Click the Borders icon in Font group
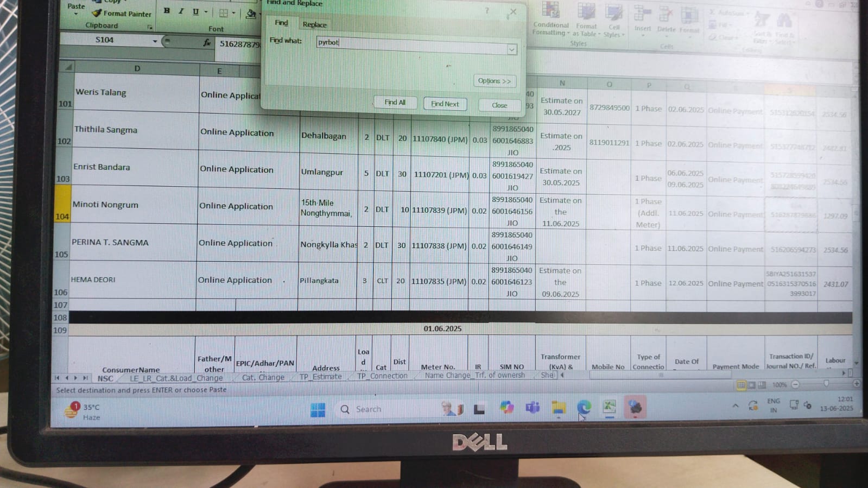Screen dimensions: 868x488 tap(223, 13)
